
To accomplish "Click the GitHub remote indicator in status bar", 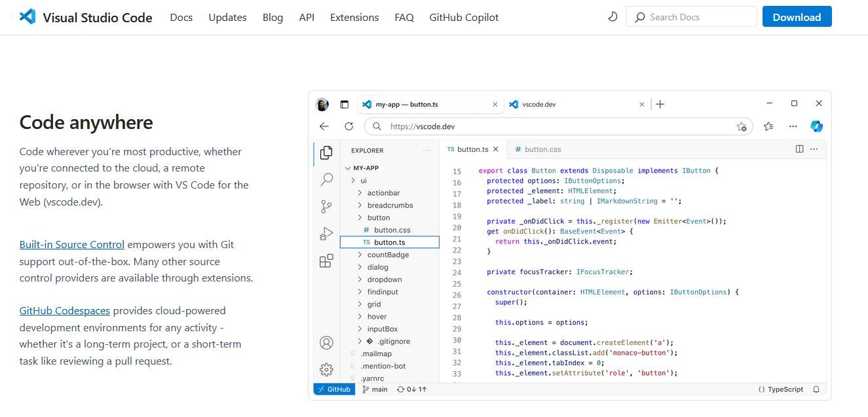I will pos(334,389).
